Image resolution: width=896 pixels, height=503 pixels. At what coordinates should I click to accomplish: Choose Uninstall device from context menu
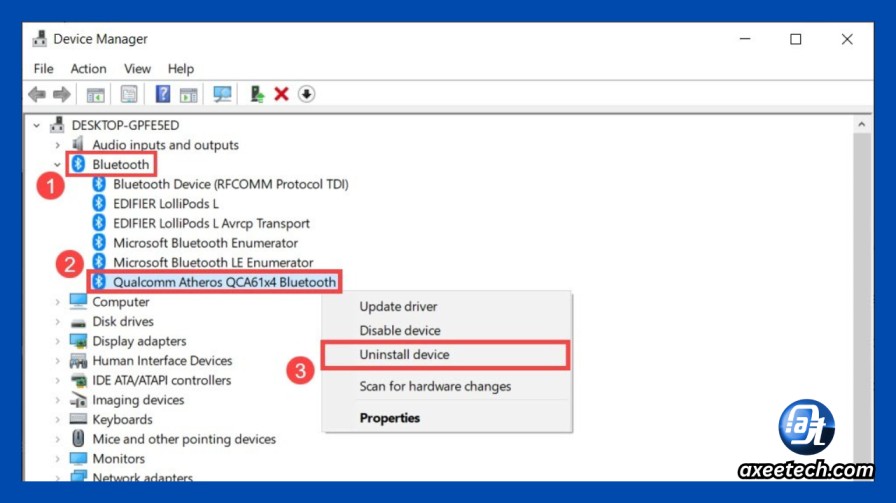(x=446, y=354)
